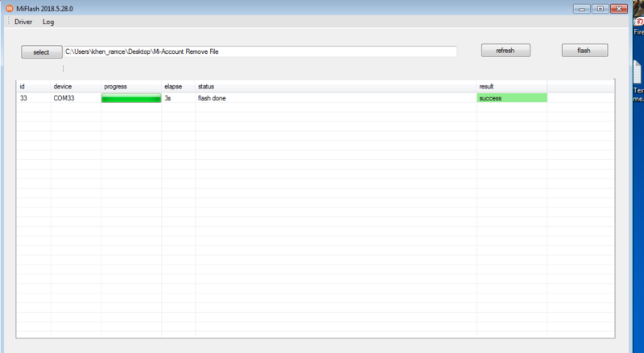
Task: Click the id column header
Action: (34, 87)
